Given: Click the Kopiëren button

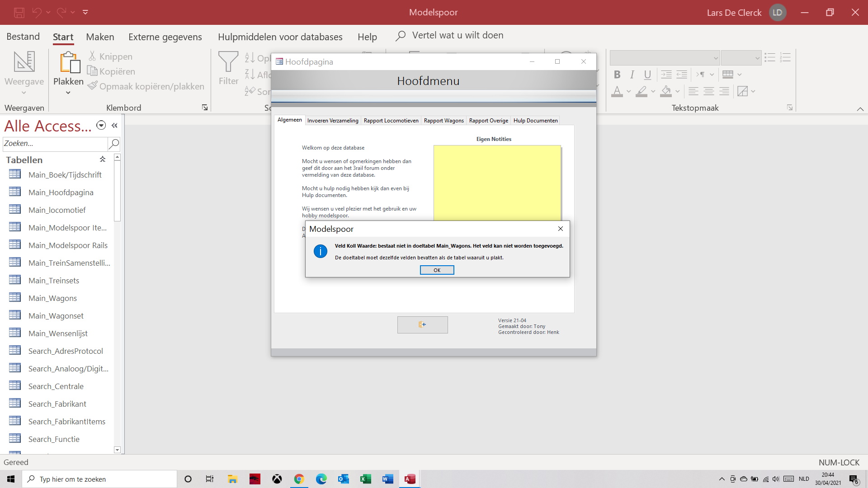Looking at the screenshot, I should (x=111, y=71).
